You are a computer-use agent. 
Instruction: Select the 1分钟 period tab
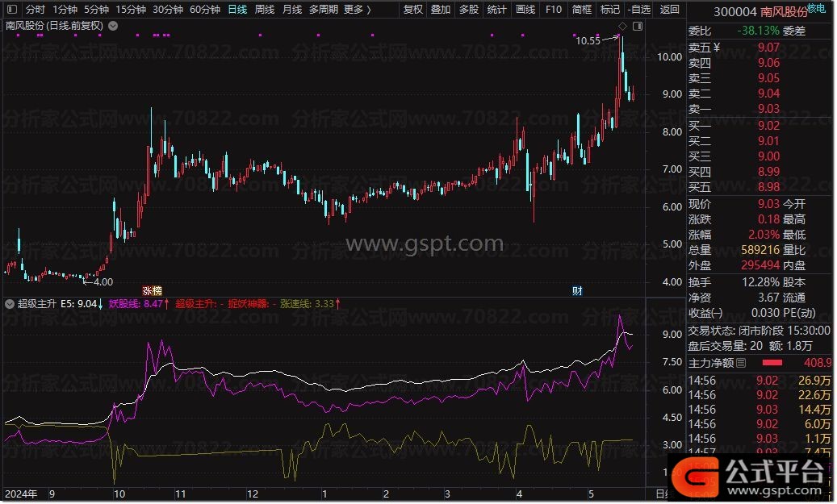click(x=65, y=9)
